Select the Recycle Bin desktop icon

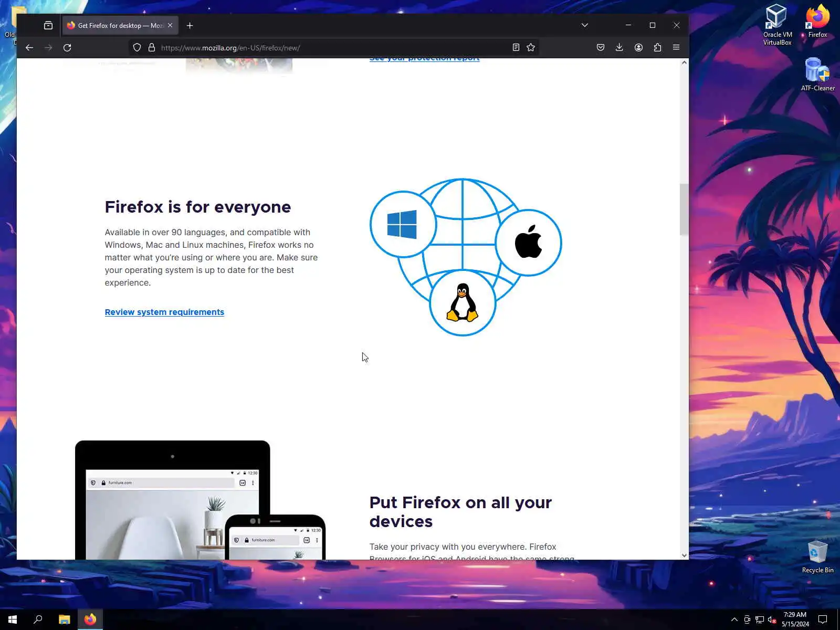pyautogui.click(x=817, y=556)
